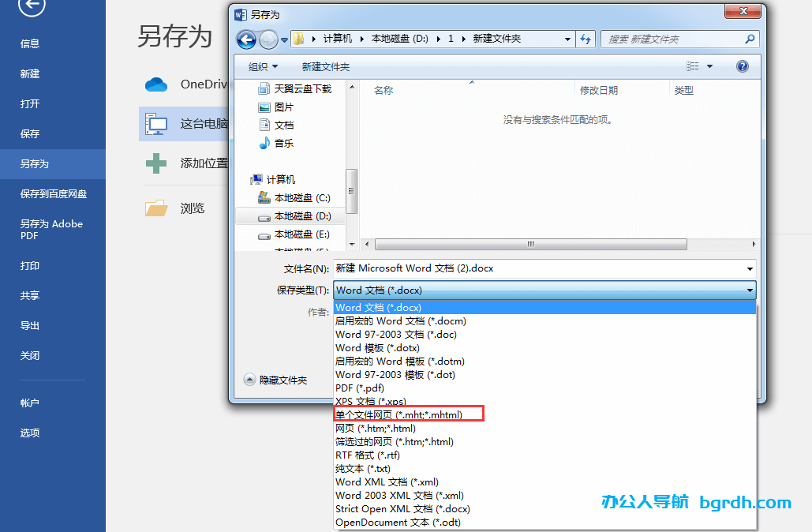Viewport: 812px width, 532px height.
Task: Choose OpenDocument 文本 (*.odt) type
Action: 399,523
